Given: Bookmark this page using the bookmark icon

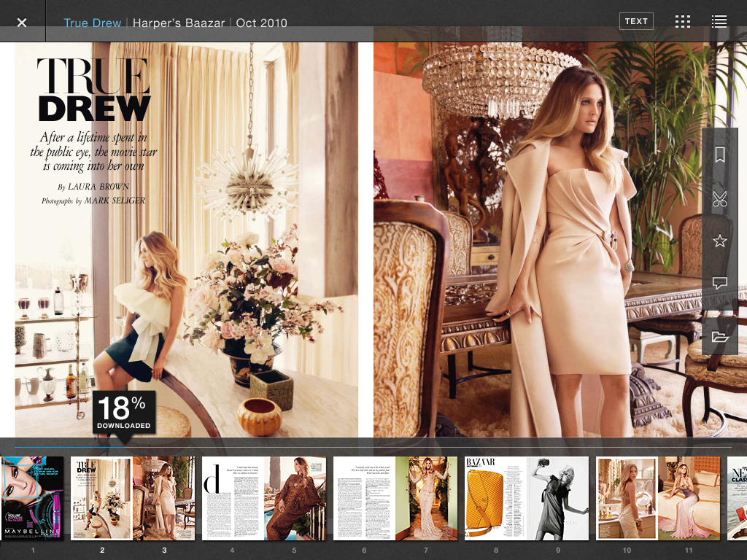Looking at the screenshot, I should [720, 155].
